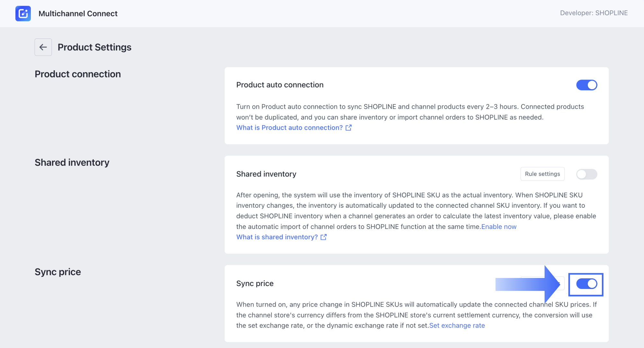Go back using the left arrow button
644x348 pixels.
click(x=43, y=47)
